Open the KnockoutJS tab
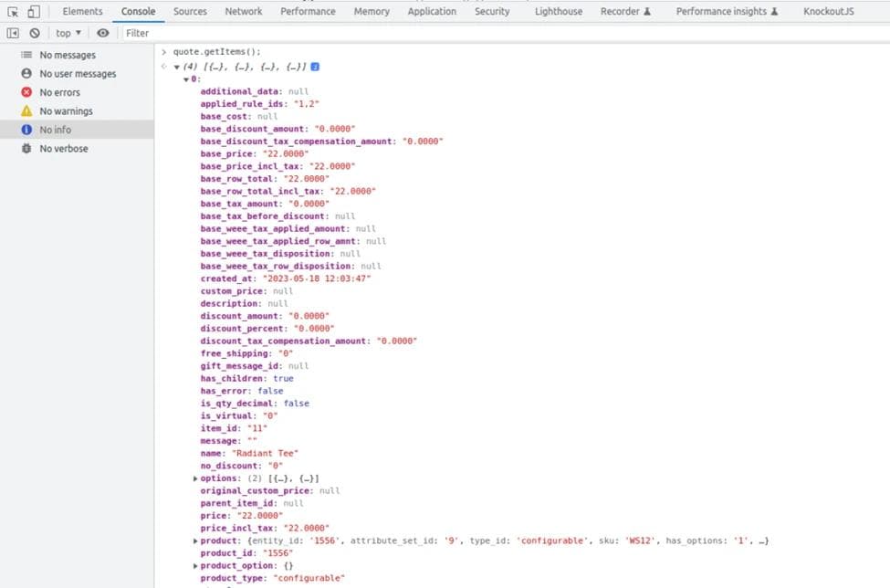890x588 pixels. pos(829,11)
